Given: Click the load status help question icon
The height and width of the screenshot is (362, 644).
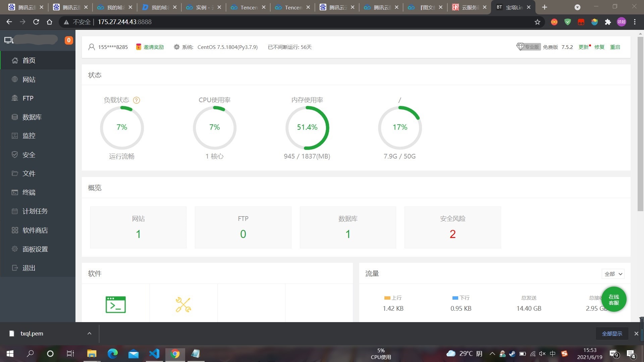Looking at the screenshot, I should 137,100.
